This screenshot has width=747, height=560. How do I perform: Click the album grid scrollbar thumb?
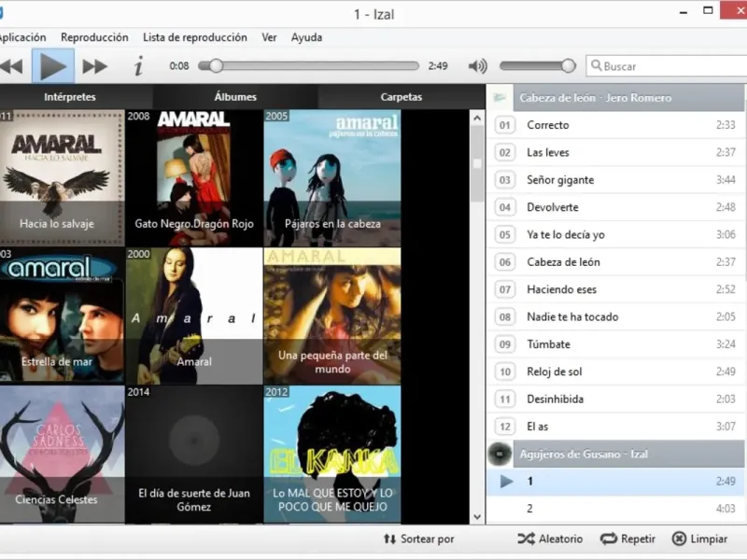click(477, 164)
